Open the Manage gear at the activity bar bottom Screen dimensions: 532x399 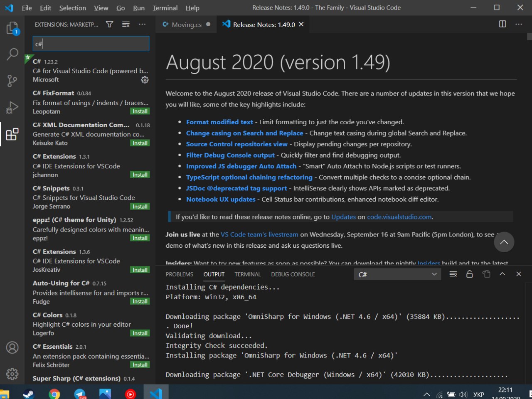(12, 374)
